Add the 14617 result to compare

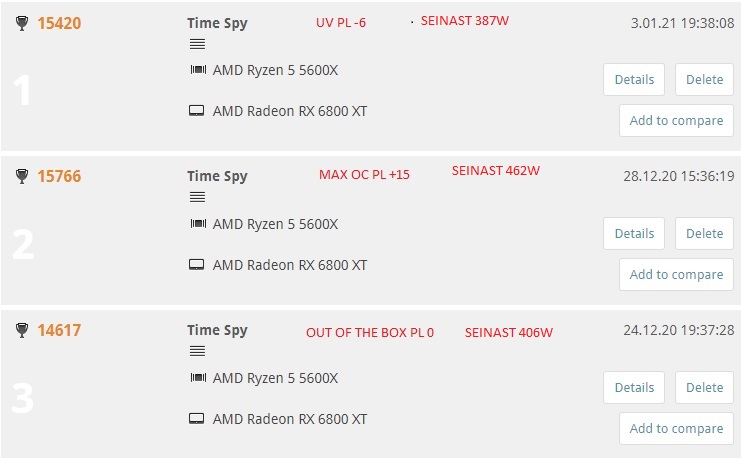click(676, 428)
